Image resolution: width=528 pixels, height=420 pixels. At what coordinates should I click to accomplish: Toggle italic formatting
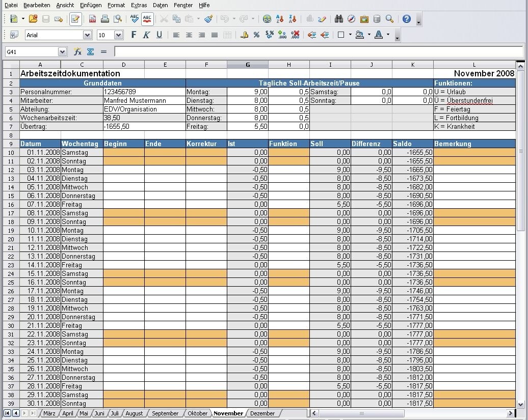[x=146, y=35]
